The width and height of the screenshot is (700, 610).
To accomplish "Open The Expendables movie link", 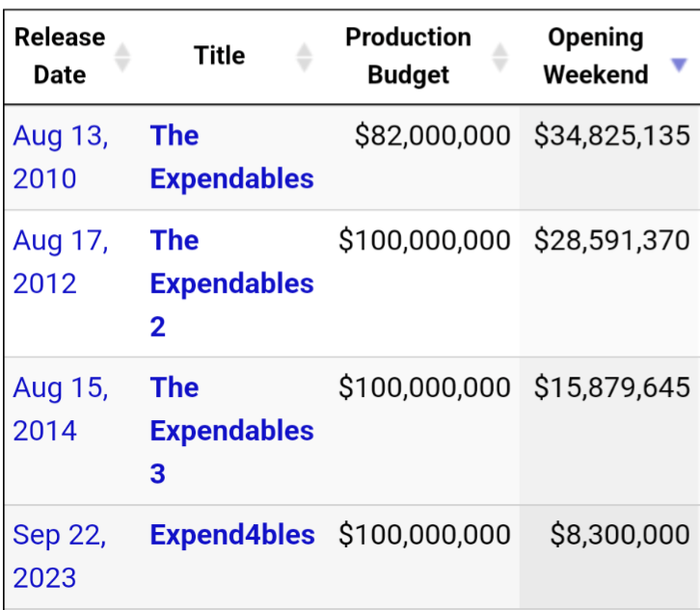I will pos(231,157).
